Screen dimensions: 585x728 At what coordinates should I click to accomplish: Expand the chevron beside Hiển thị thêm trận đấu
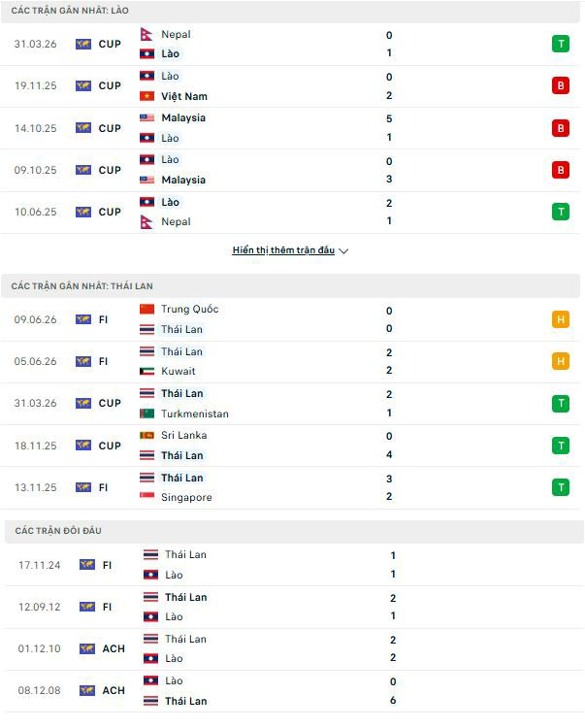click(343, 251)
